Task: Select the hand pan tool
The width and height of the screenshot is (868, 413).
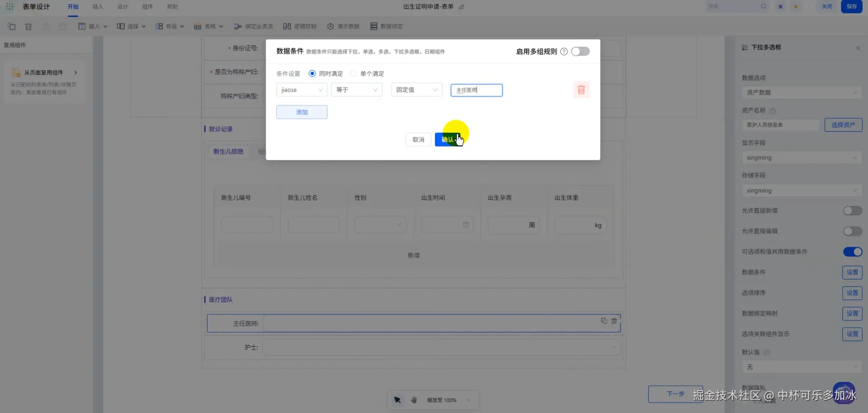Action: coord(414,400)
